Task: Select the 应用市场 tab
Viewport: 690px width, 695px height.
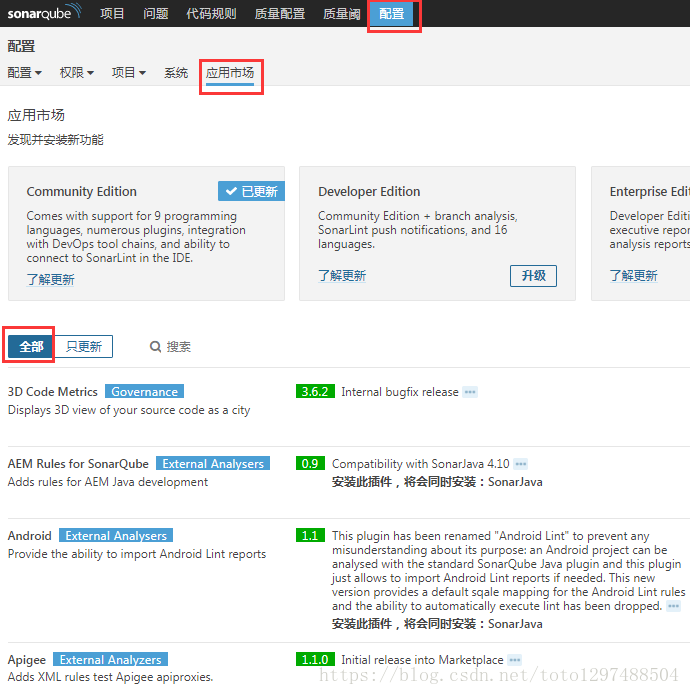Action: coord(230,73)
